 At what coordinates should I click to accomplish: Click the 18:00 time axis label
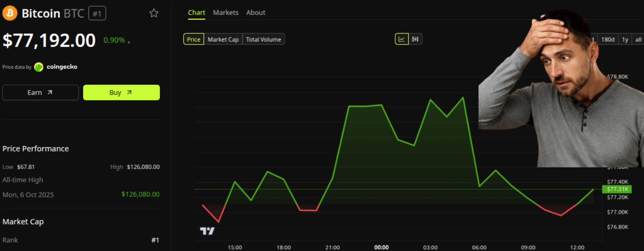coord(283,247)
